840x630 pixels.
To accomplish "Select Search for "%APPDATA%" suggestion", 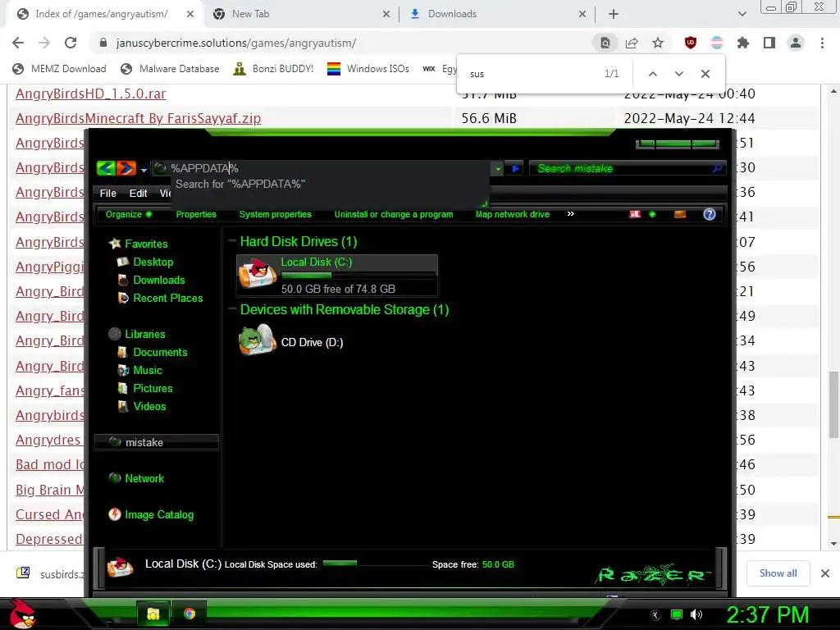I will coord(240,185).
